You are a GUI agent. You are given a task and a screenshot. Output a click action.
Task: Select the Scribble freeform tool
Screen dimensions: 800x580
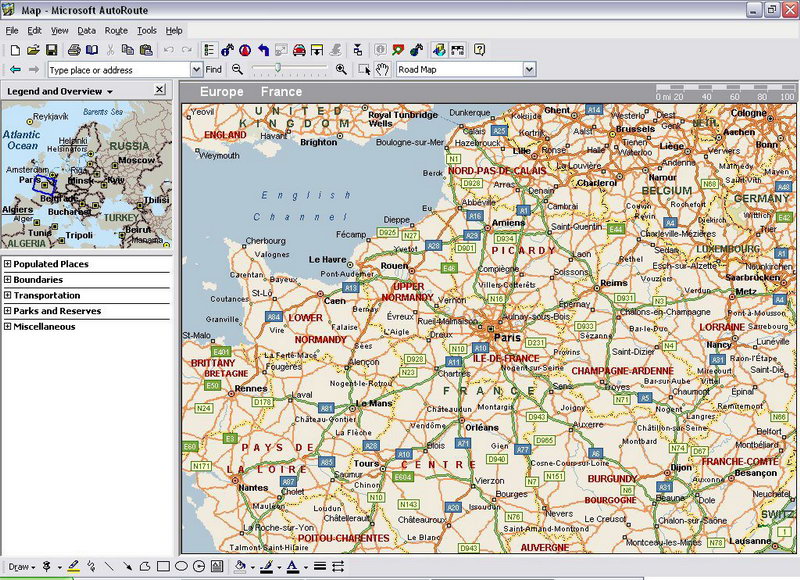[91, 566]
